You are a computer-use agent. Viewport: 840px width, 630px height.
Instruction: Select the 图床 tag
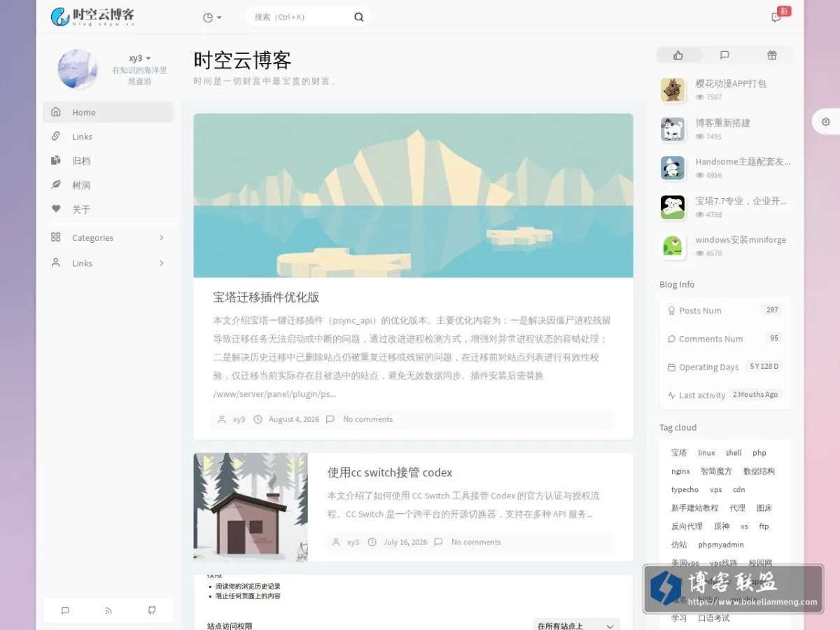click(764, 507)
